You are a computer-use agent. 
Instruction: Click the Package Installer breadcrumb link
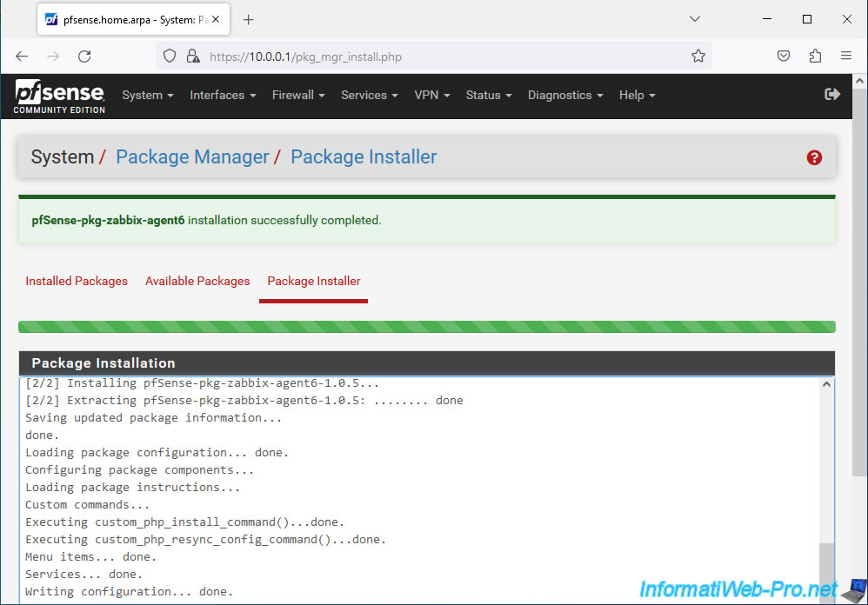[x=364, y=157]
